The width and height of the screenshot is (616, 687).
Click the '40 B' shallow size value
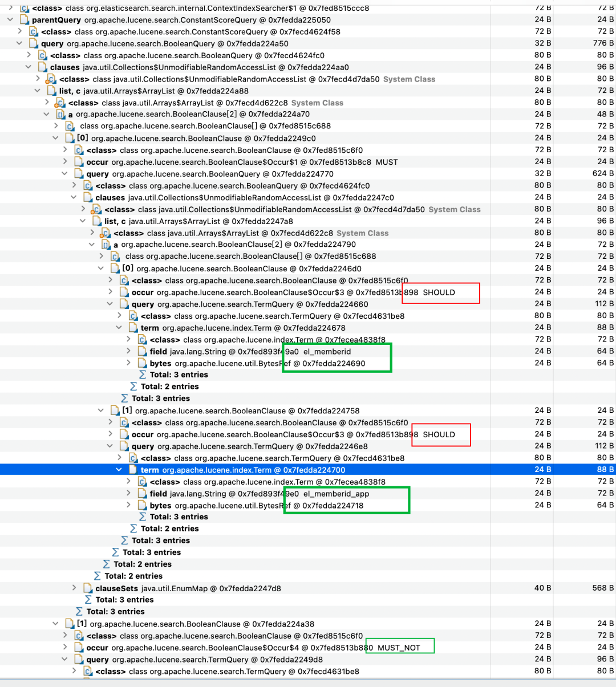click(543, 588)
